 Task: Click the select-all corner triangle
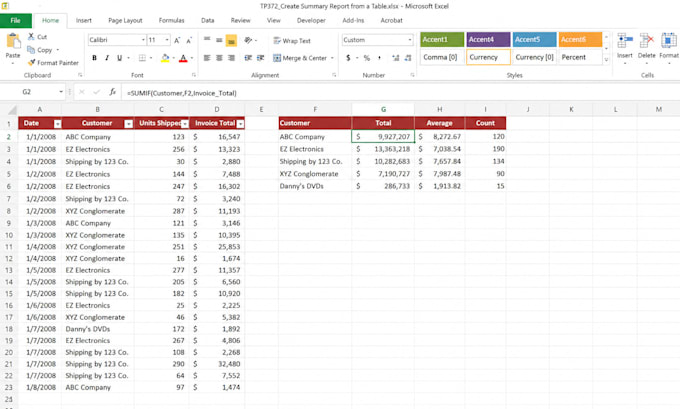pos(12,110)
